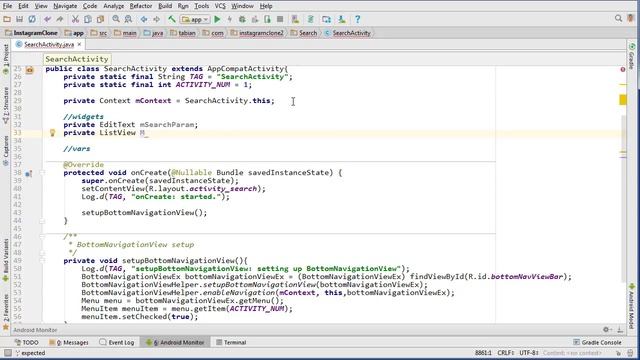Open the Navigate menu

coord(65,6)
